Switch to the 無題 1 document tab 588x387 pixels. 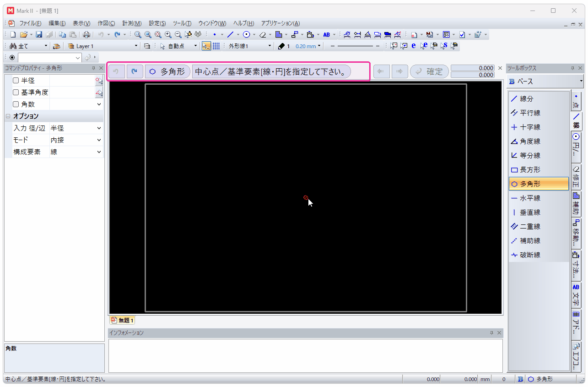point(122,320)
